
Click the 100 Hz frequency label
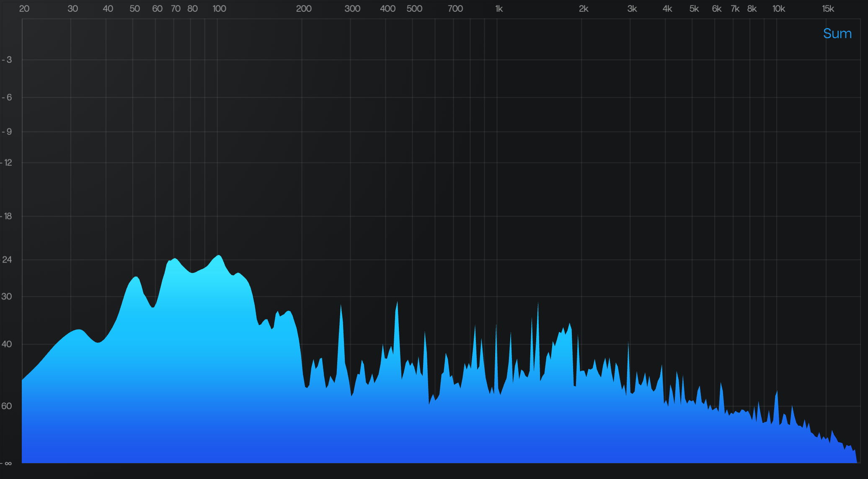tap(219, 9)
